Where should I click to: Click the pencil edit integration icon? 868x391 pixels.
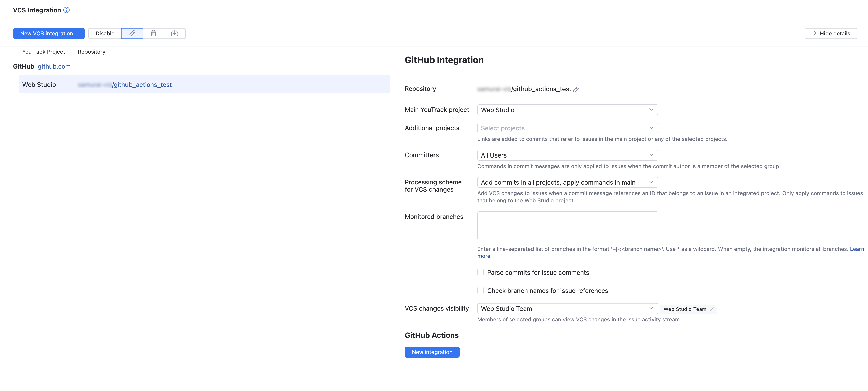tap(132, 33)
